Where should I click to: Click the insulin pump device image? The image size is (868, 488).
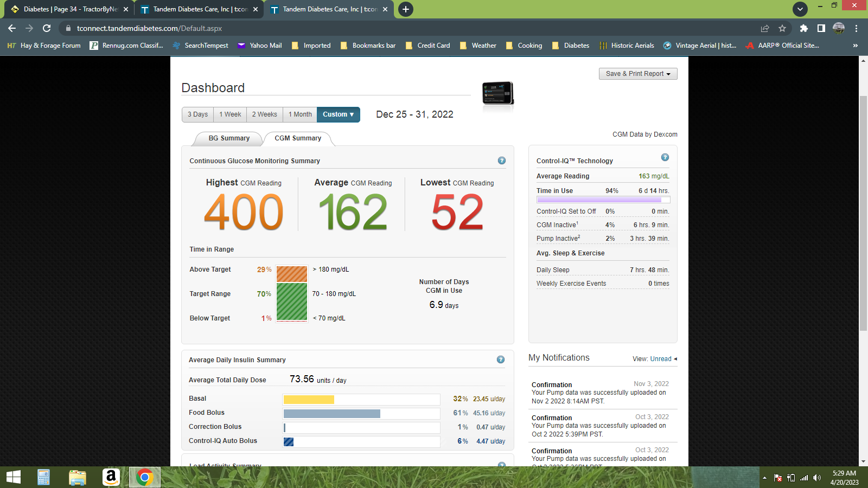pos(497,93)
